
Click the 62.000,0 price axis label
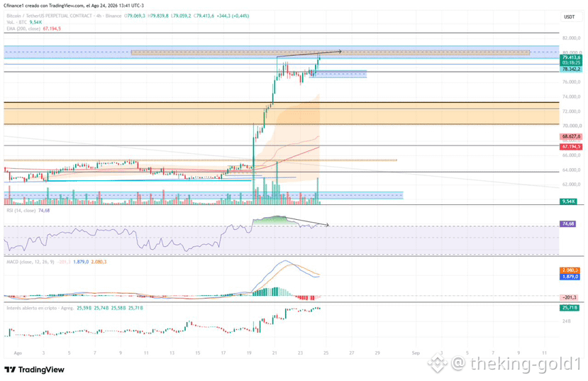tap(572, 184)
